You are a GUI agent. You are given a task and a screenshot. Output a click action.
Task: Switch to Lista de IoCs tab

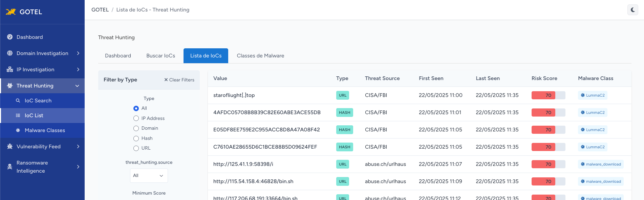(206, 56)
